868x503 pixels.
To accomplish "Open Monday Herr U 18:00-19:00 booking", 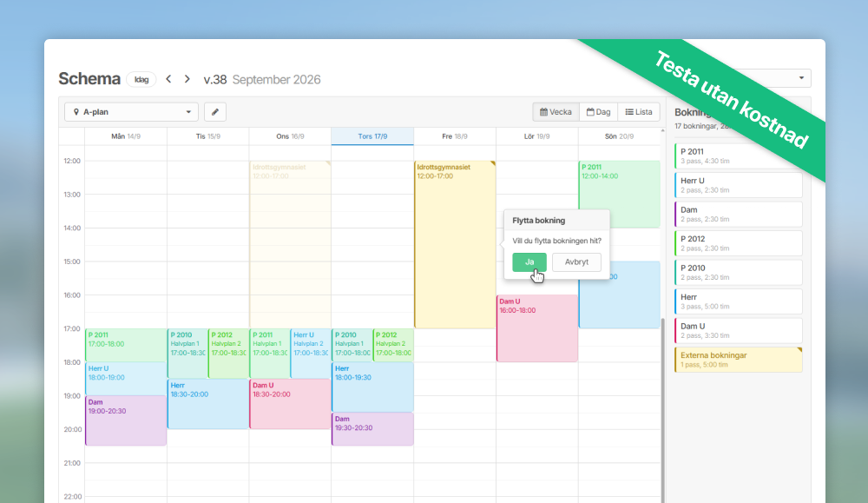I will point(126,379).
